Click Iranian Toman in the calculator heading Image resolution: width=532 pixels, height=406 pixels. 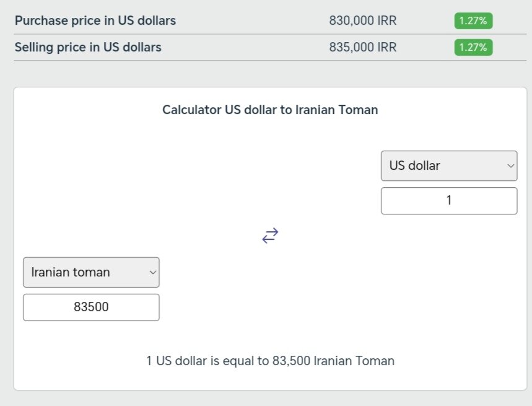pos(336,110)
